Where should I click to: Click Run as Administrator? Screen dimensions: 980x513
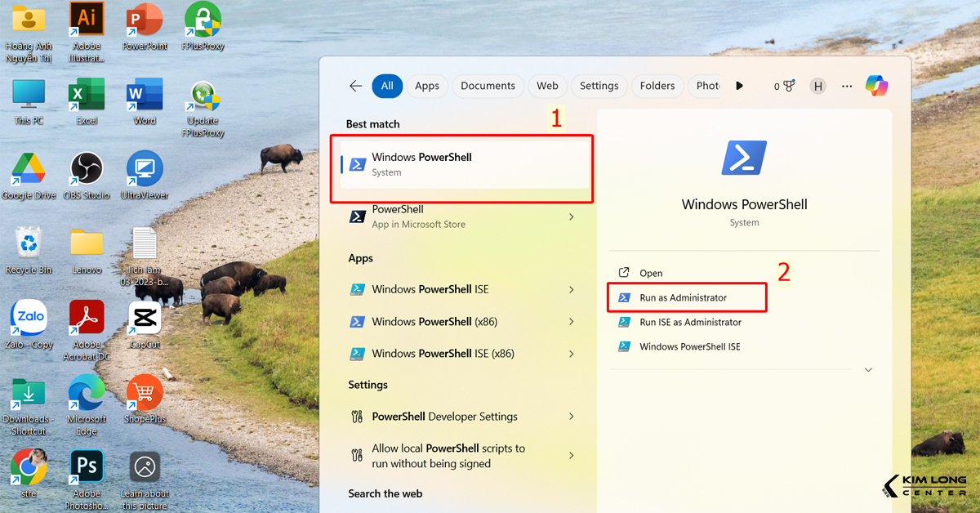[683, 297]
